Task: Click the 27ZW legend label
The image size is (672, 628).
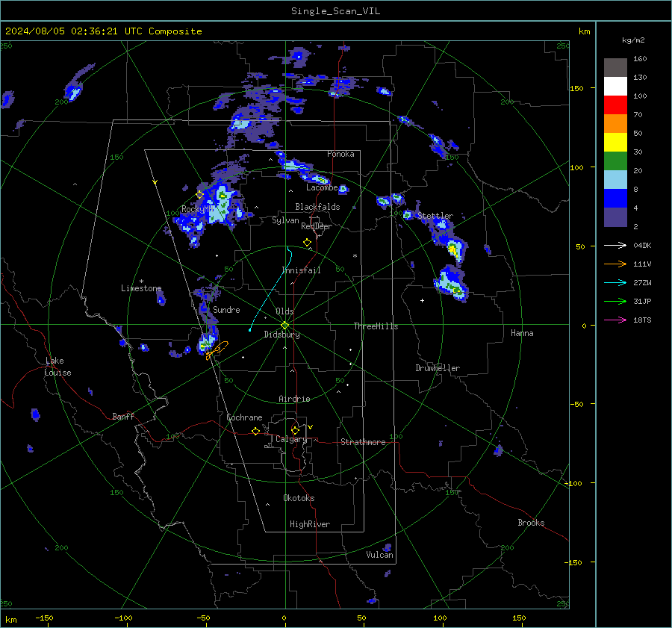Action: point(642,282)
